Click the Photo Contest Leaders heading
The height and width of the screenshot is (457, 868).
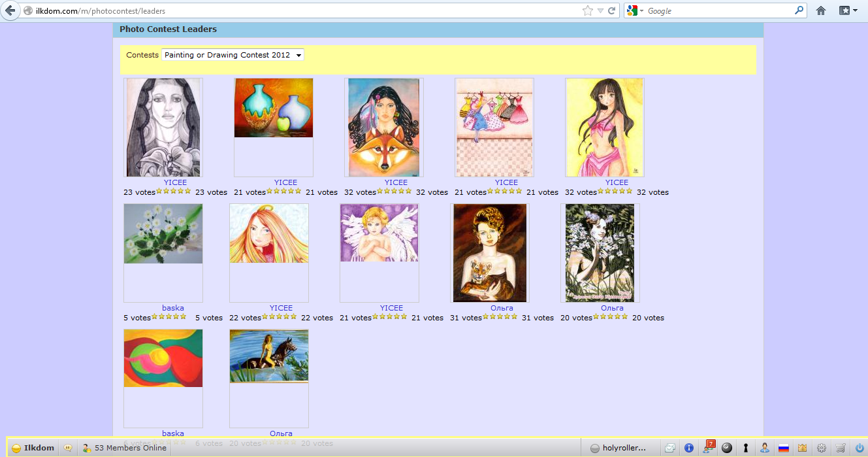(169, 29)
